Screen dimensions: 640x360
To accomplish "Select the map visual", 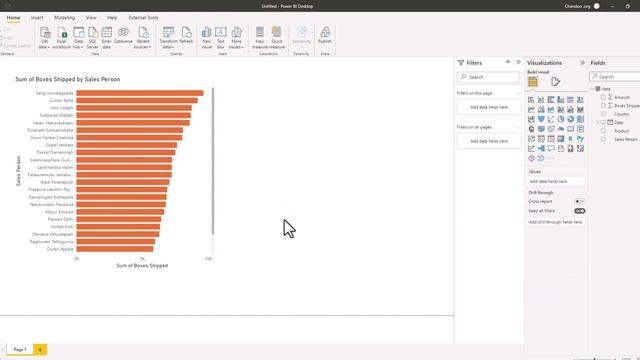I will [x=531, y=129].
